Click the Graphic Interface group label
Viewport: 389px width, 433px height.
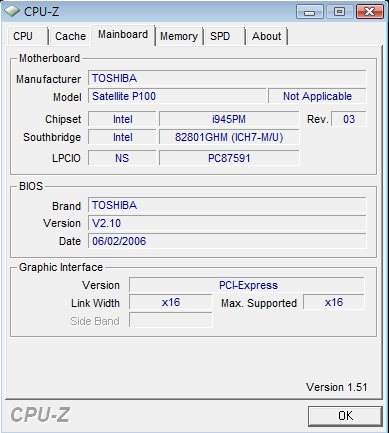coord(61,267)
